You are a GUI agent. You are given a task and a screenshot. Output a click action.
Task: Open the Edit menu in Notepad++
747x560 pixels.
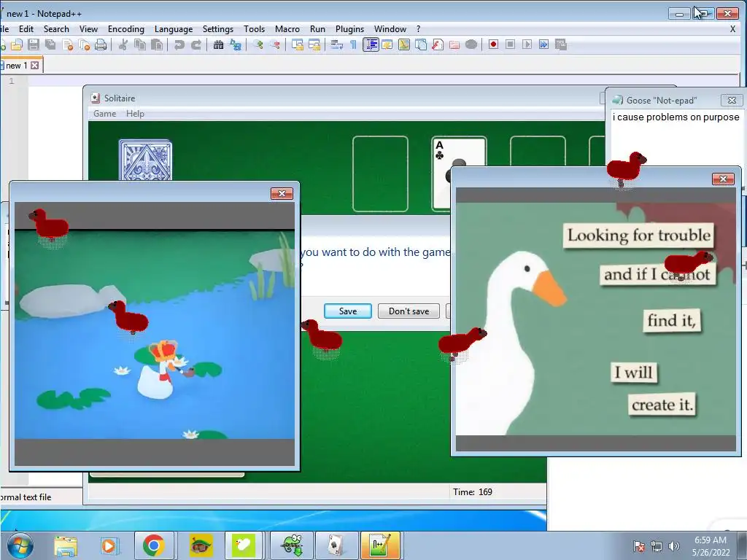click(26, 29)
